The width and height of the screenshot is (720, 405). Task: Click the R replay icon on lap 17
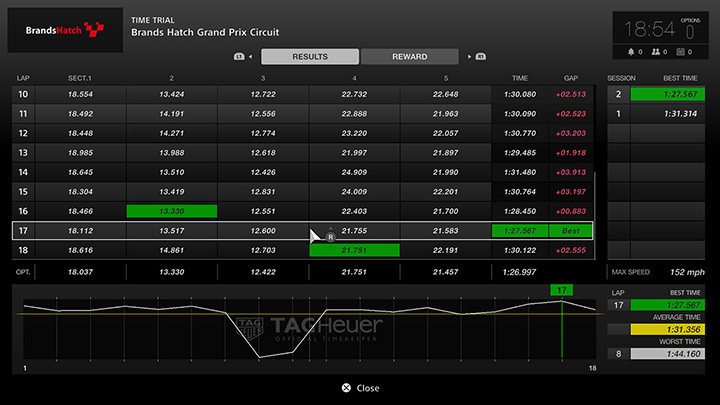pyautogui.click(x=330, y=236)
